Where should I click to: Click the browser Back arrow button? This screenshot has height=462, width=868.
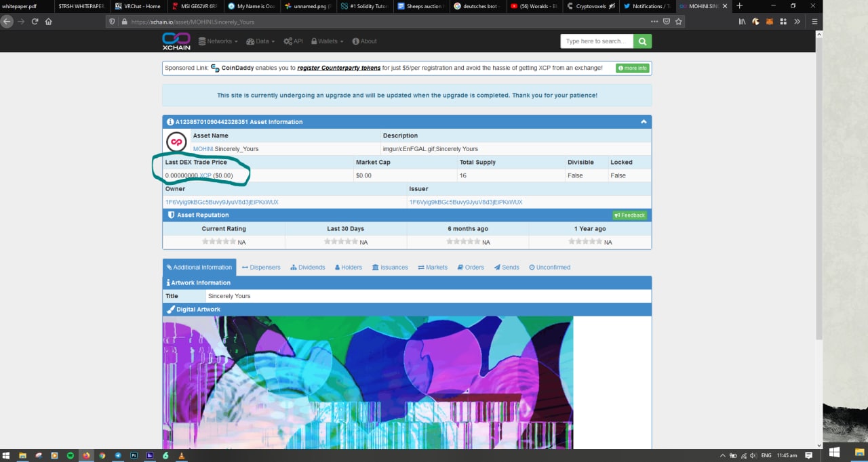click(x=7, y=21)
